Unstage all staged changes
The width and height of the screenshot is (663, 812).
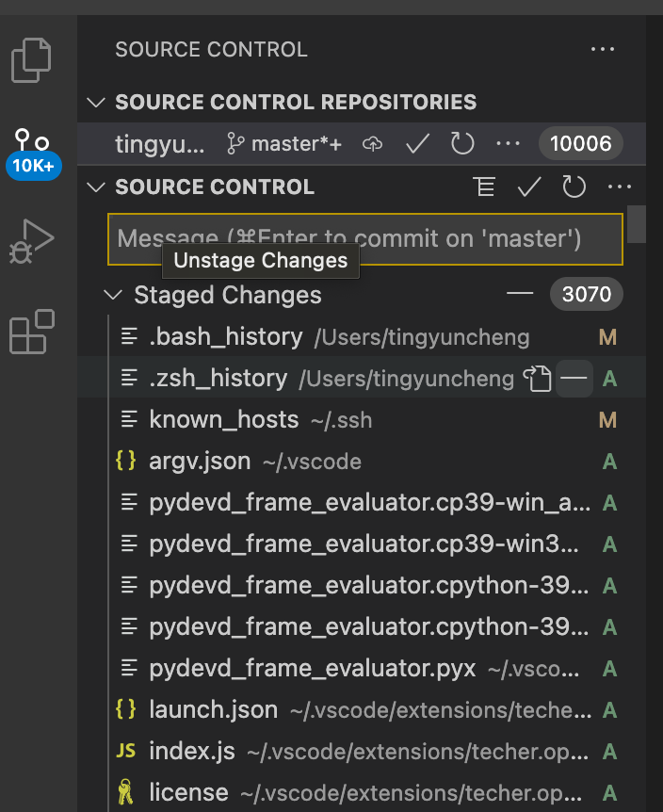[520, 295]
